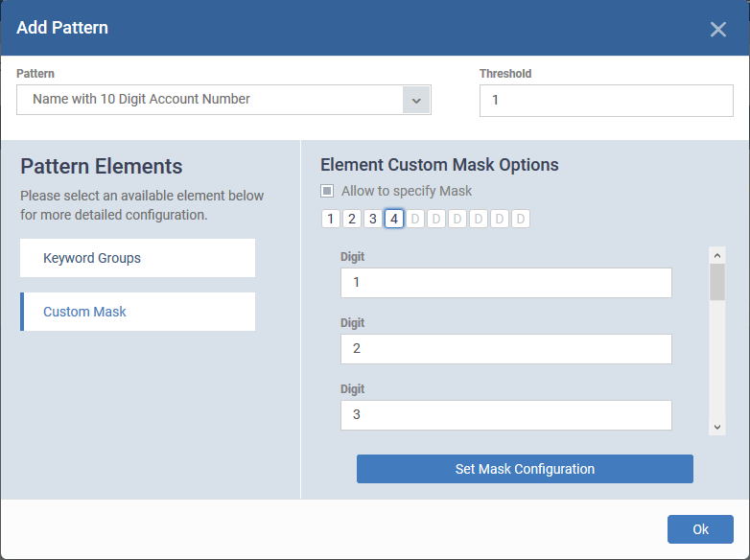Select mask position box labeled 3
The width and height of the screenshot is (750, 560).
(x=373, y=219)
